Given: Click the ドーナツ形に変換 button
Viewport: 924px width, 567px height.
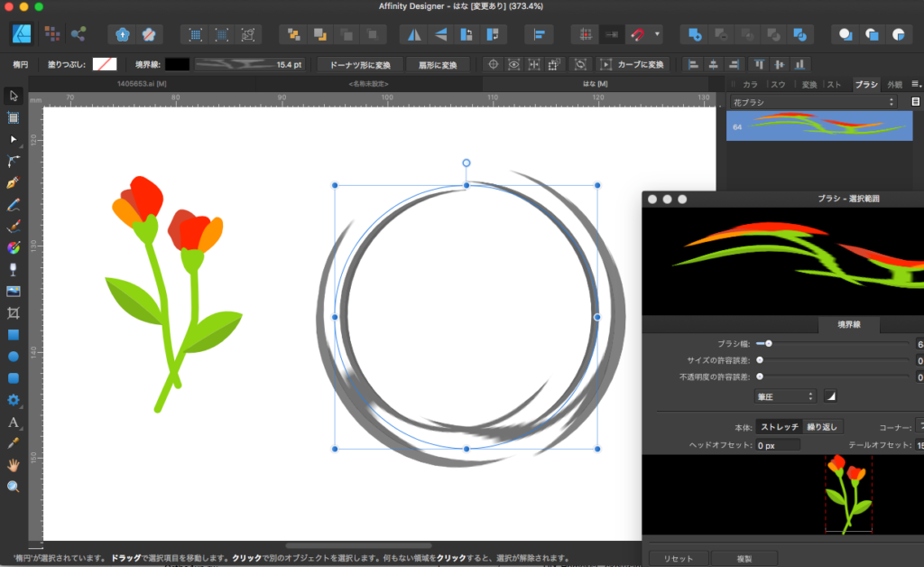Looking at the screenshot, I should coord(359,65).
